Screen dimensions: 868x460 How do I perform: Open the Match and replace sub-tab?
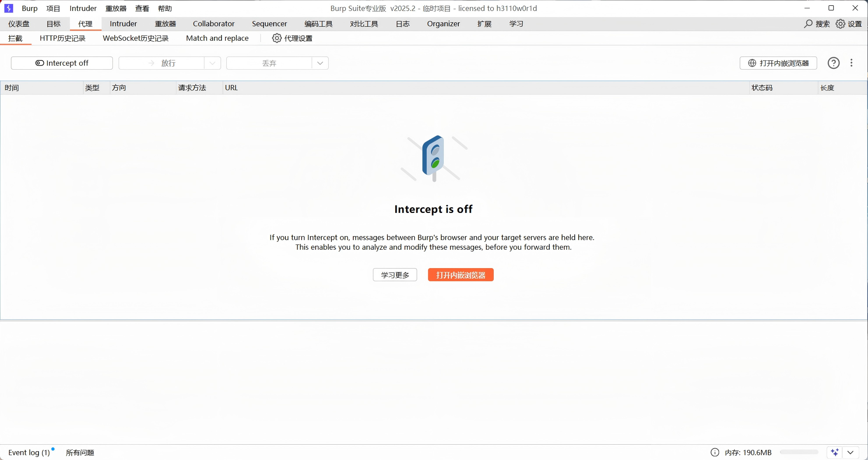(x=217, y=38)
